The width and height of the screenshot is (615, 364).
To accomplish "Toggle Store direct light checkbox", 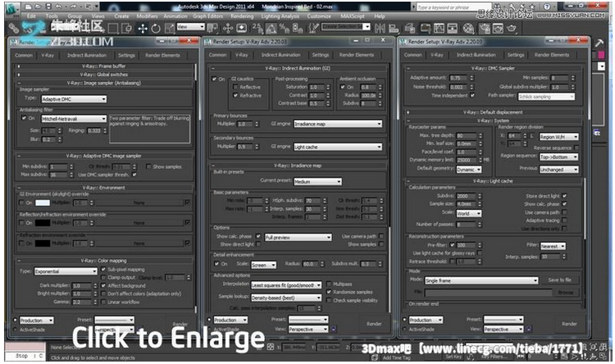I will pos(564,196).
